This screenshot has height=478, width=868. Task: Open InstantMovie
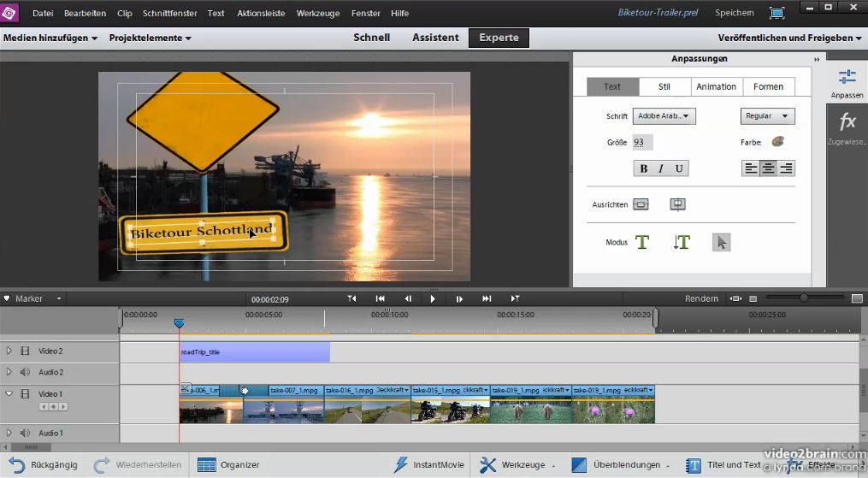428,464
